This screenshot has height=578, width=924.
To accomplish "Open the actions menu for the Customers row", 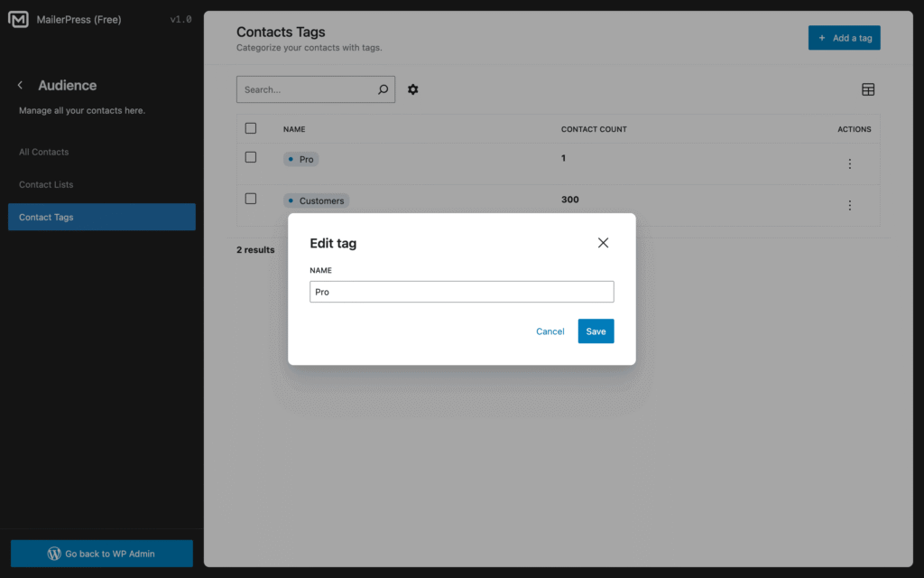I will [x=849, y=205].
